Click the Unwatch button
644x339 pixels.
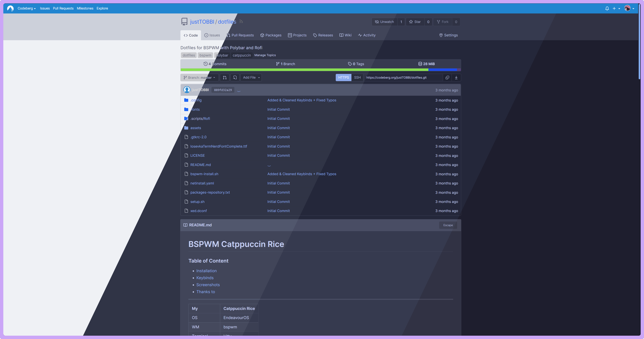385,22
